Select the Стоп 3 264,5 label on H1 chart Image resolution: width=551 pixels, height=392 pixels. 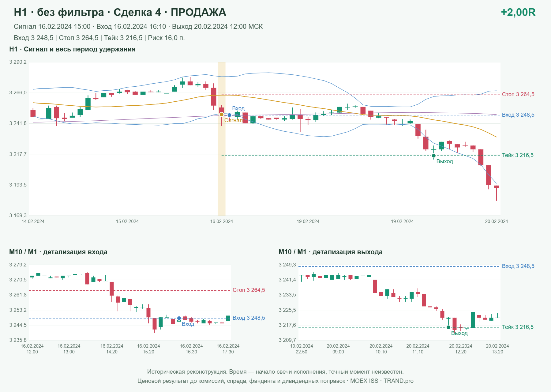pyautogui.click(x=518, y=94)
